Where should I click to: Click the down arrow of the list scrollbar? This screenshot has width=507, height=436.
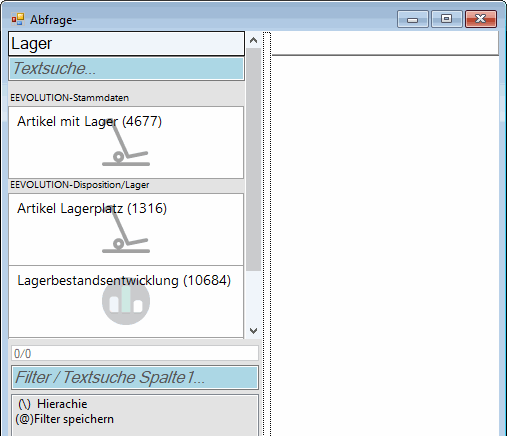(x=253, y=331)
